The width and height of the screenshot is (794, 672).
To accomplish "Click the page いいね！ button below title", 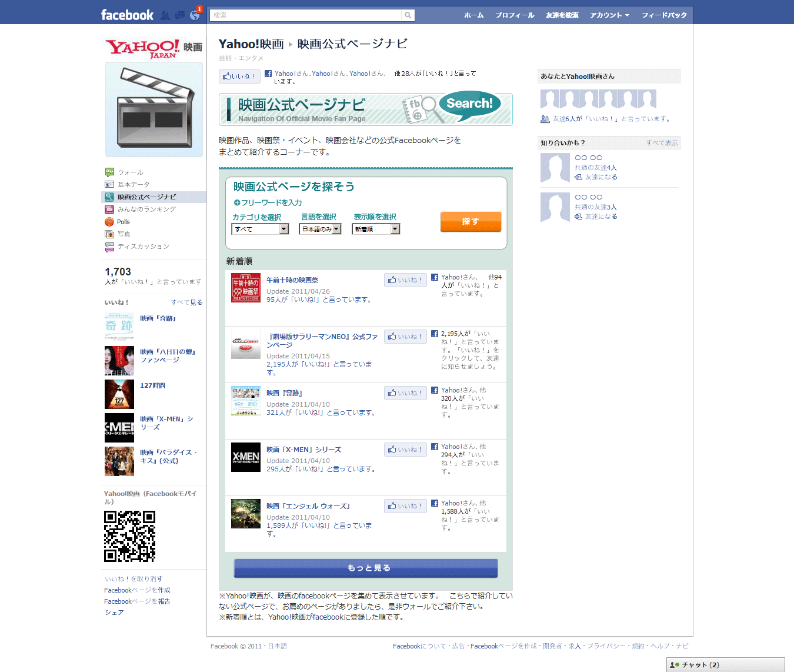I will click(x=239, y=76).
